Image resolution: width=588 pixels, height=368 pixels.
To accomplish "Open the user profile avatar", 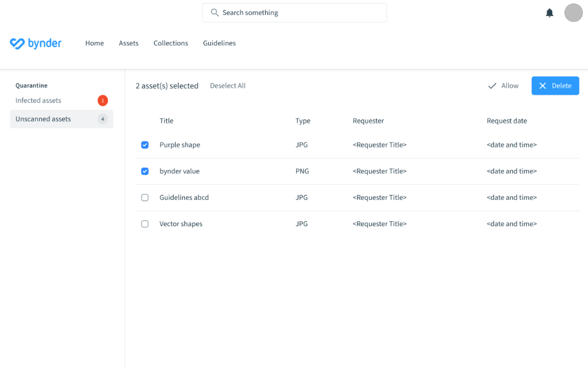I will (x=574, y=13).
